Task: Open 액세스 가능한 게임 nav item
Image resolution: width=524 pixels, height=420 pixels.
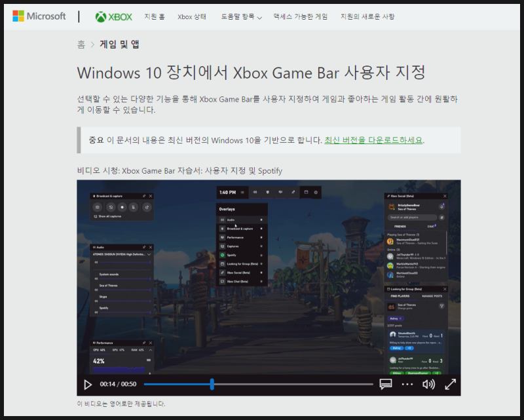Action: [x=301, y=17]
